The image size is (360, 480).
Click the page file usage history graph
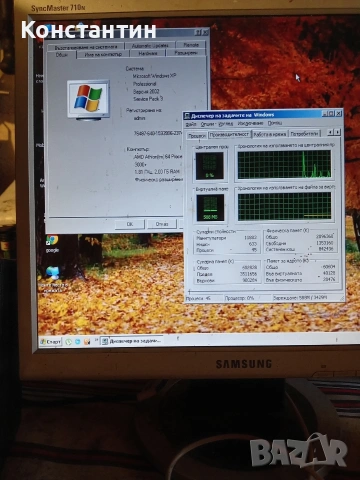(284, 206)
